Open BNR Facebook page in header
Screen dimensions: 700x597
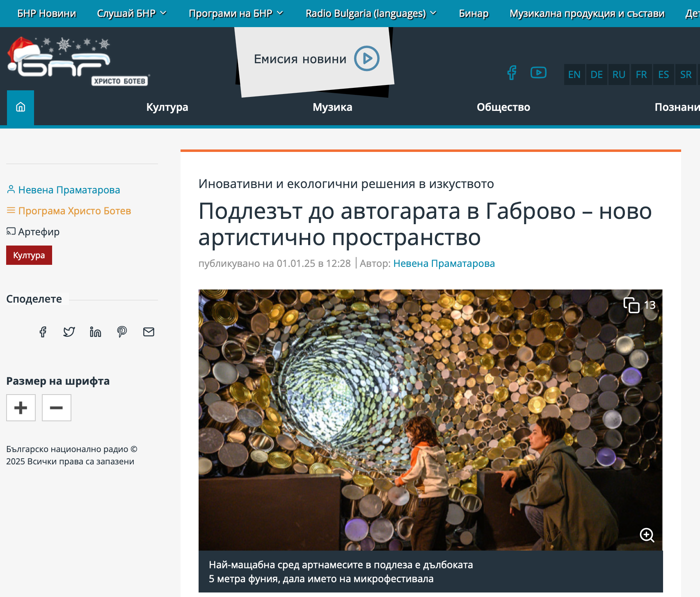(x=512, y=73)
